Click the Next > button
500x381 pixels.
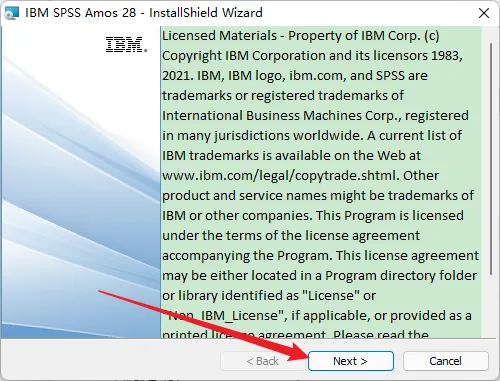coord(351,361)
